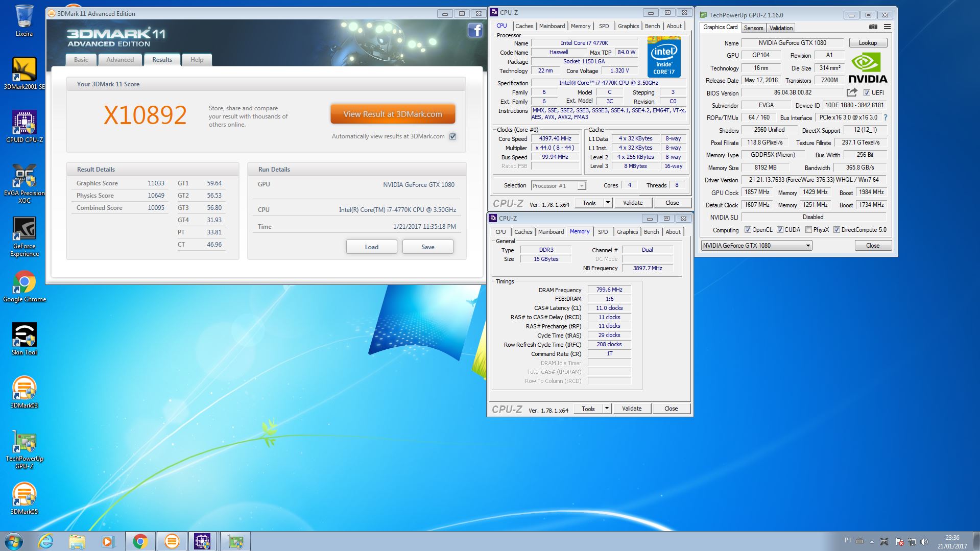Open the Sensors tab in GPU-Z
The image size is (980, 551).
(753, 28)
